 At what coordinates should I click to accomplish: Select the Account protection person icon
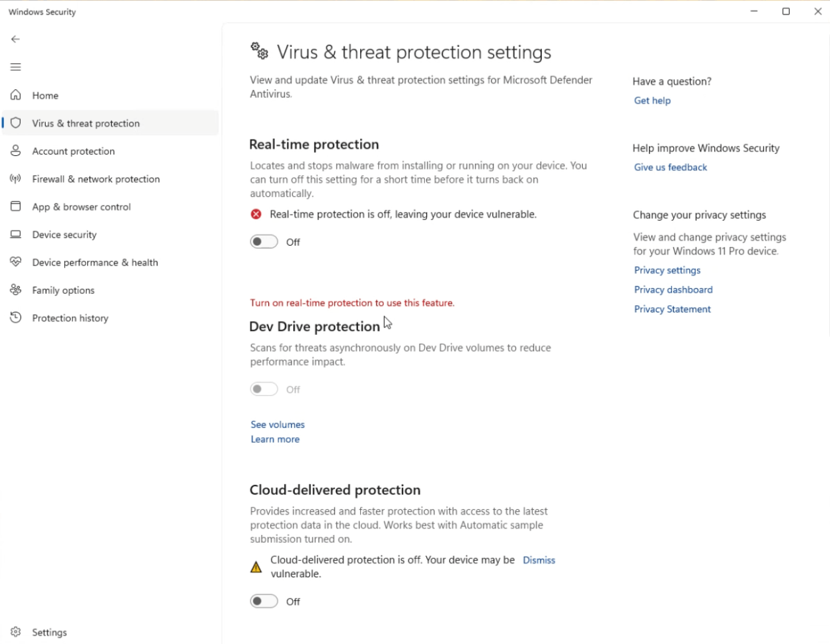(x=16, y=151)
